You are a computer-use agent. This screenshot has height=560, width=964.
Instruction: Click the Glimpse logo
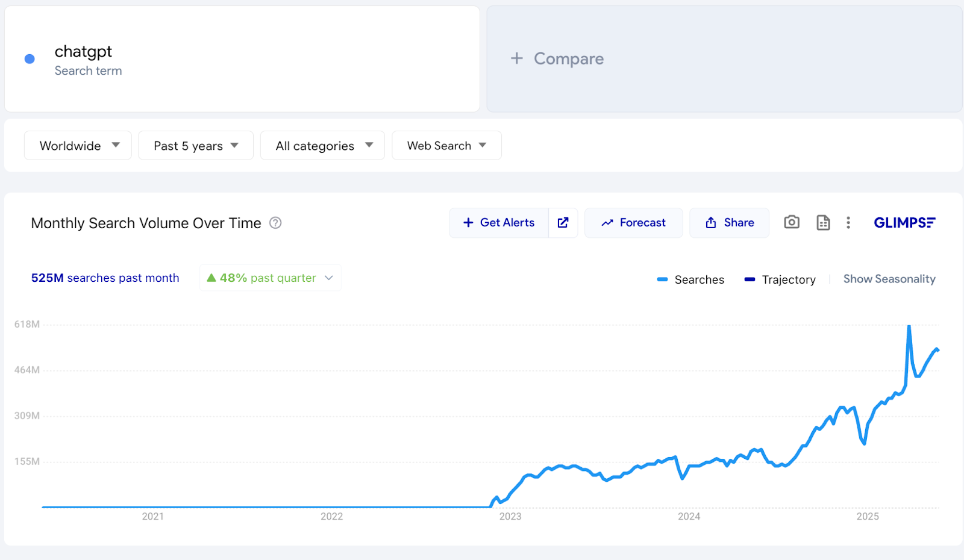[904, 222]
